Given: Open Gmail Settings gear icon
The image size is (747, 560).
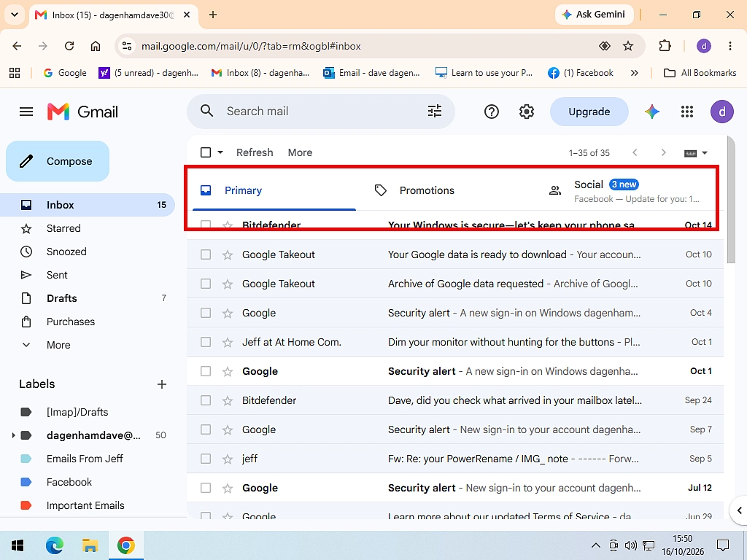Looking at the screenshot, I should [x=527, y=112].
